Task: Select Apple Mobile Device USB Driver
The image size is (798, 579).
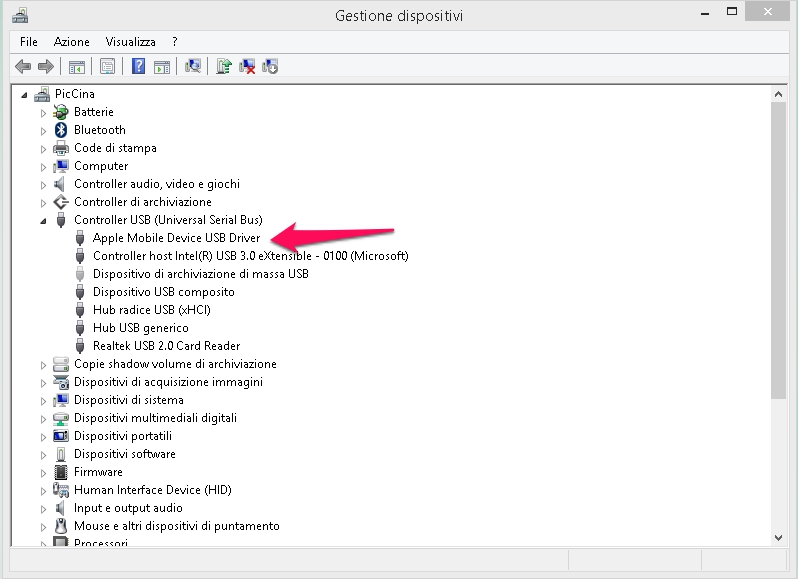Action: 176,238
